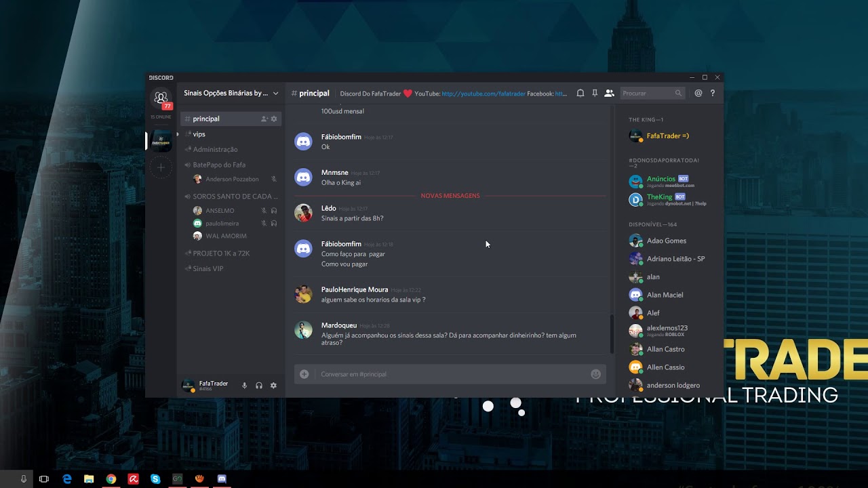Open edit channel gear on principal
The image size is (868, 488).
click(274, 119)
